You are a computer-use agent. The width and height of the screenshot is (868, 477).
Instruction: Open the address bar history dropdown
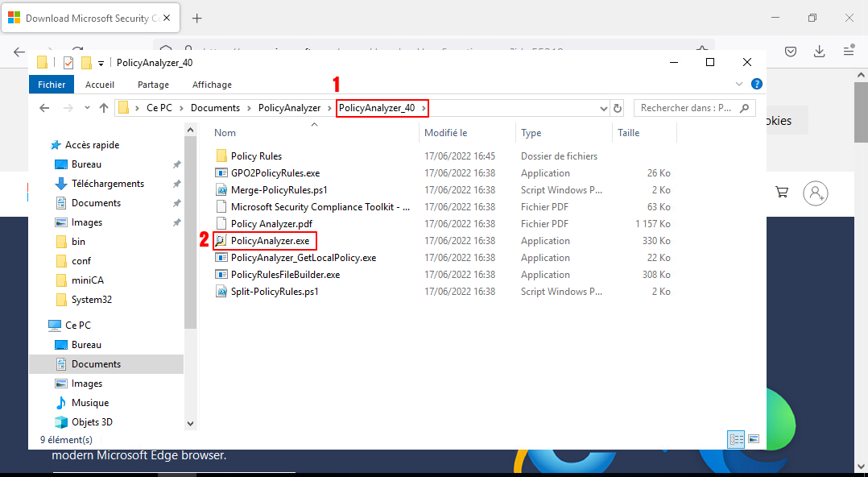point(604,108)
